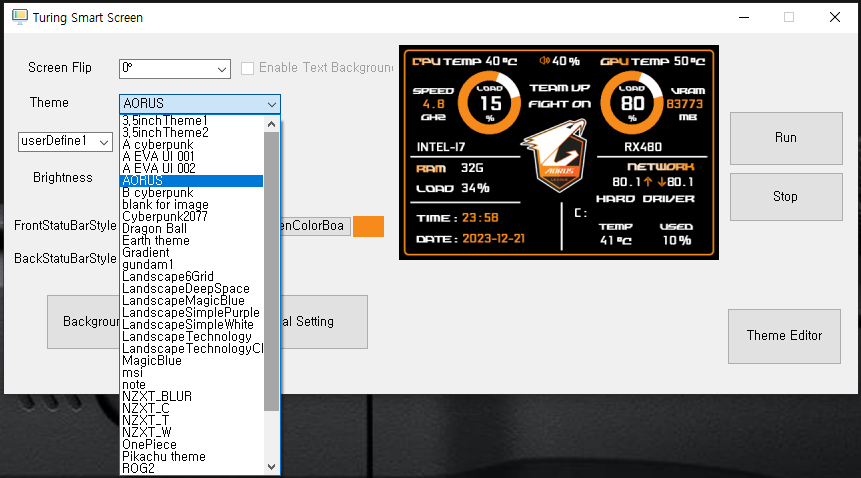
Task: Choose the OnePiece theme
Action: (x=191, y=445)
